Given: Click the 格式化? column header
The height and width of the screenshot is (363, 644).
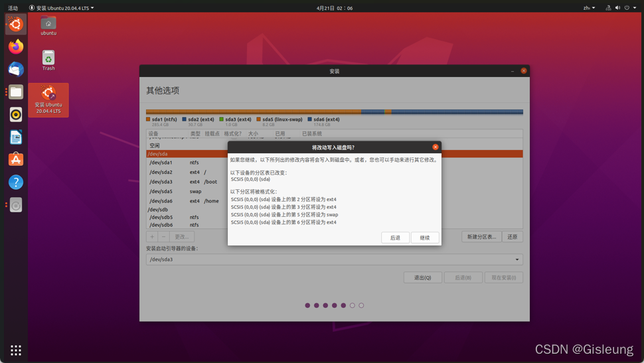Looking at the screenshot, I should [233, 134].
